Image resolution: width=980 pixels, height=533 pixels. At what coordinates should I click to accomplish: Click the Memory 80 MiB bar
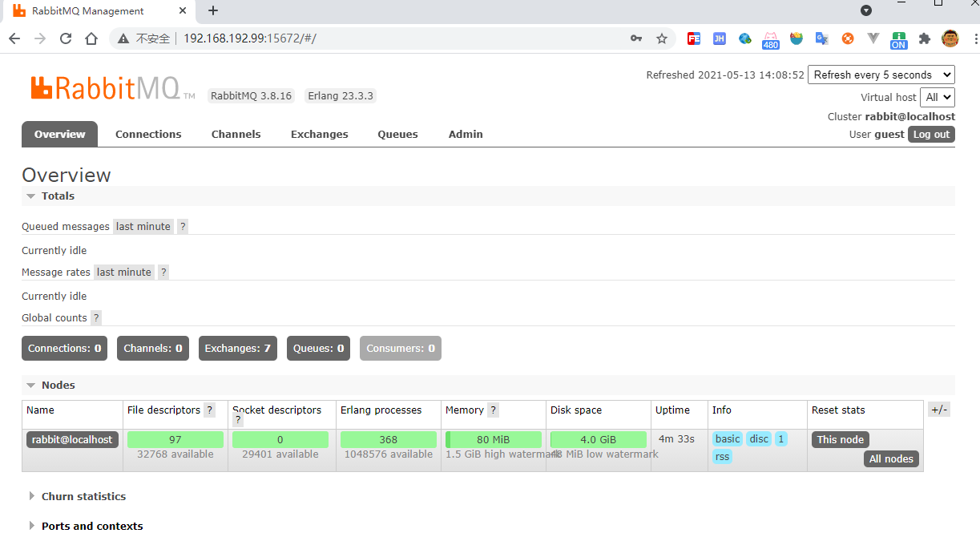click(x=494, y=440)
